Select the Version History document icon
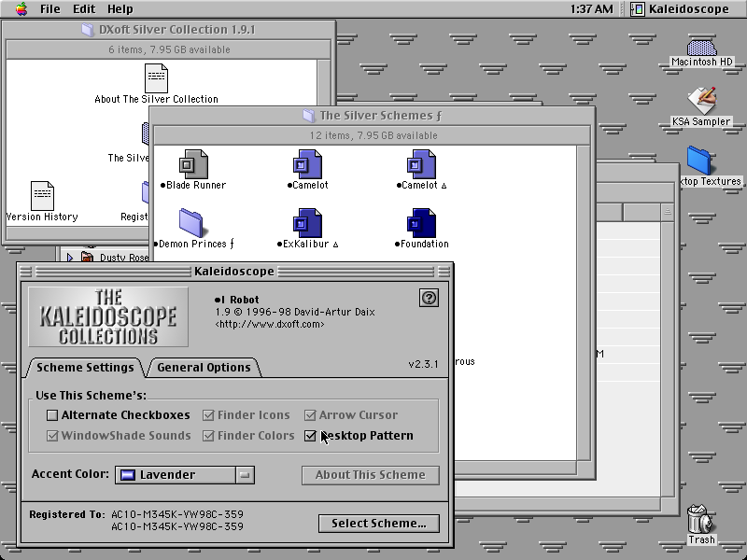747x560 pixels. click(x=42, y=195)
